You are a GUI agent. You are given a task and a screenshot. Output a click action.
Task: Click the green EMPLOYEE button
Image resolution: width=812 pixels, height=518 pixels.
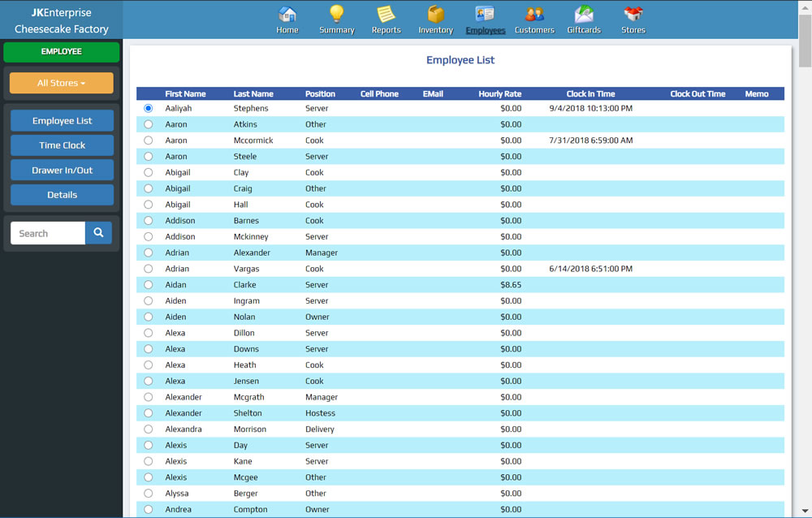(x=62, y=52)
